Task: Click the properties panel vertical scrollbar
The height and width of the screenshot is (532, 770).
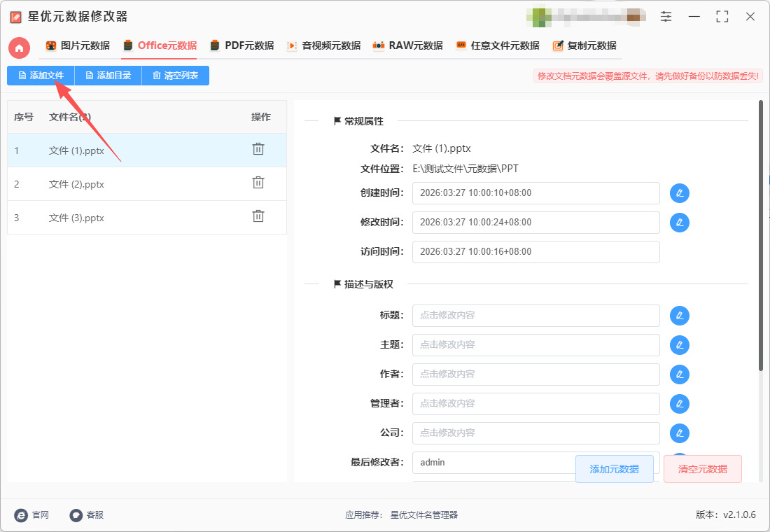Action: tap(760, 238)
